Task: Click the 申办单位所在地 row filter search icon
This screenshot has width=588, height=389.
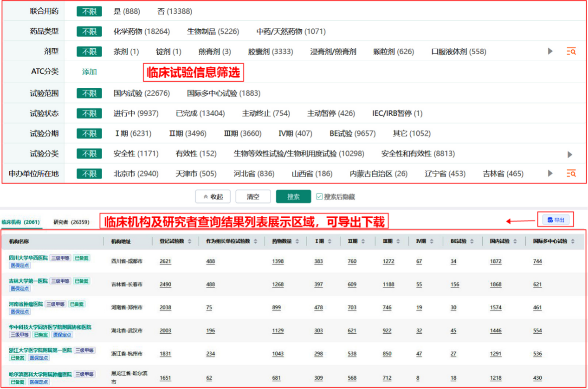Action: 571,174
